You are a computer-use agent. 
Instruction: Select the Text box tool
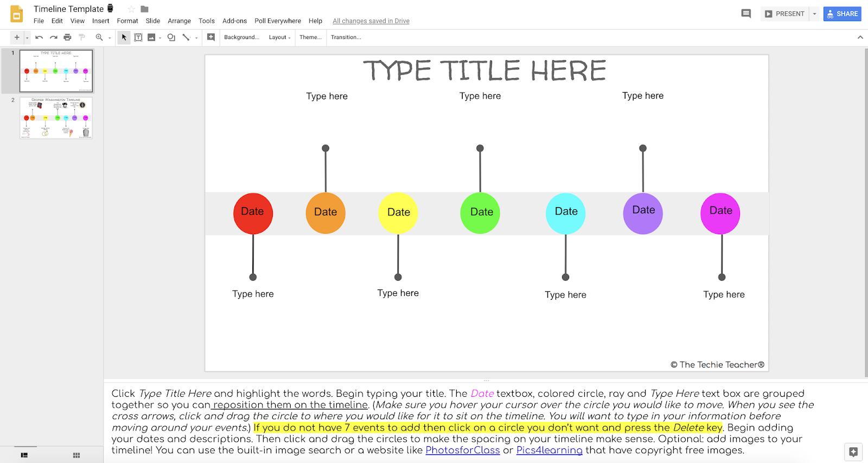coord(138,37)
